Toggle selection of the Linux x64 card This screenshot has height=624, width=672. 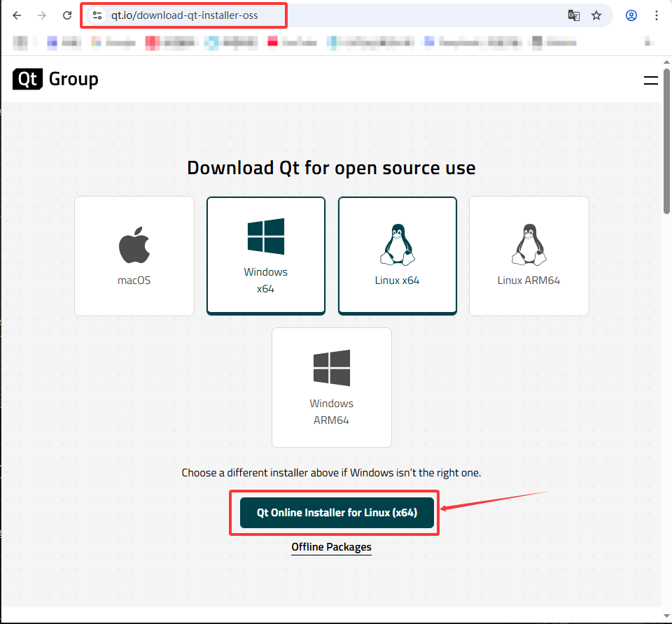click(x=397, y=255)
